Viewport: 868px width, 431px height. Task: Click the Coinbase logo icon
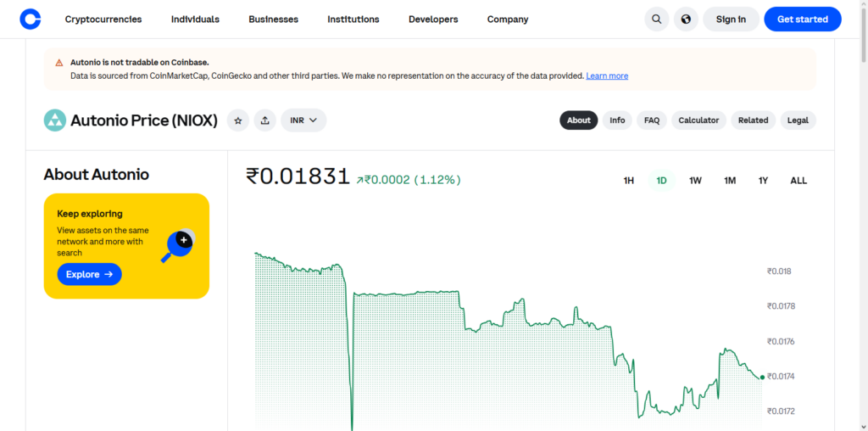click(31, 20)
